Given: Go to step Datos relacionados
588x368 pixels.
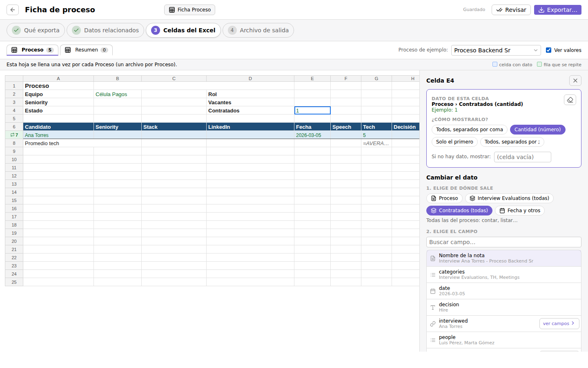Looking at the screenshot, I should pos(105,30).
